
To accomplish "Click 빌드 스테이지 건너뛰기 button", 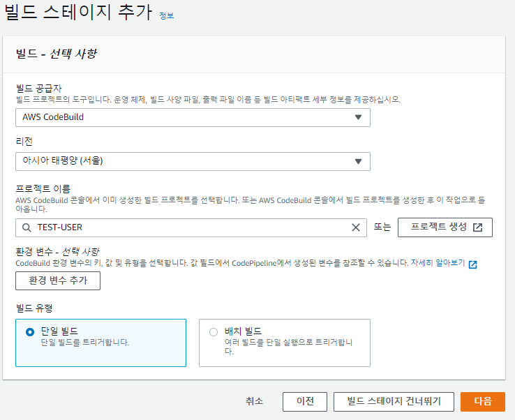I will (394, 402).
